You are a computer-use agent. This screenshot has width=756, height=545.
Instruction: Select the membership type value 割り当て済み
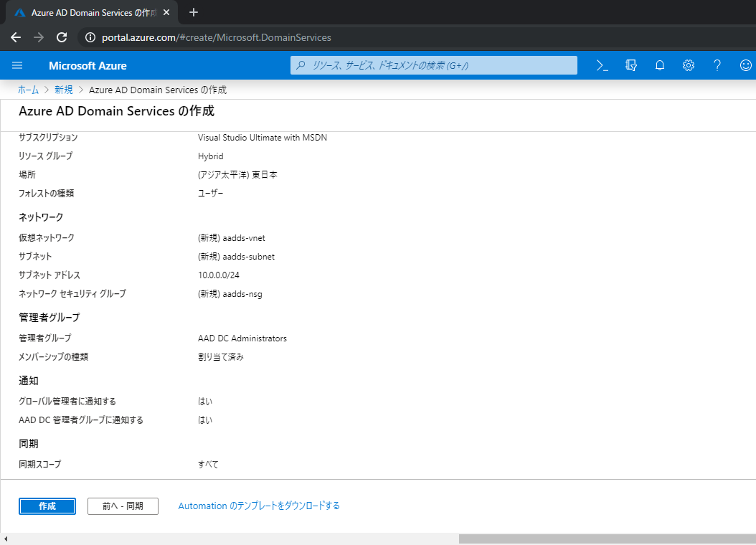pos(221,357)
